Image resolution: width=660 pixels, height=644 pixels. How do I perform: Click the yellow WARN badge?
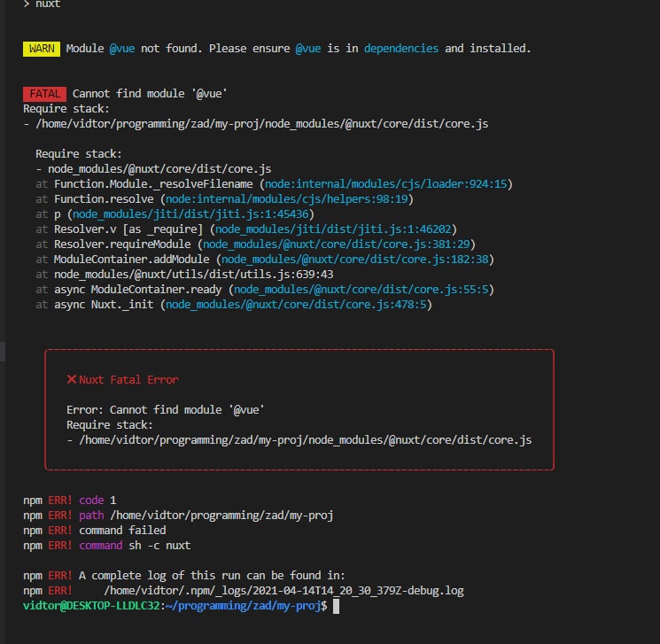pyautogui.click(x=42, y=49)
